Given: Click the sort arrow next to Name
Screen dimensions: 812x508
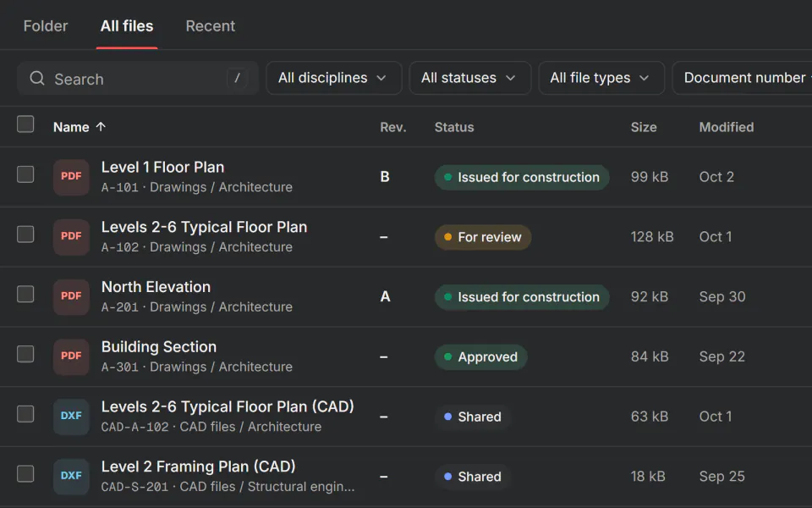Looking at the screenshot, I should [101, 126].
